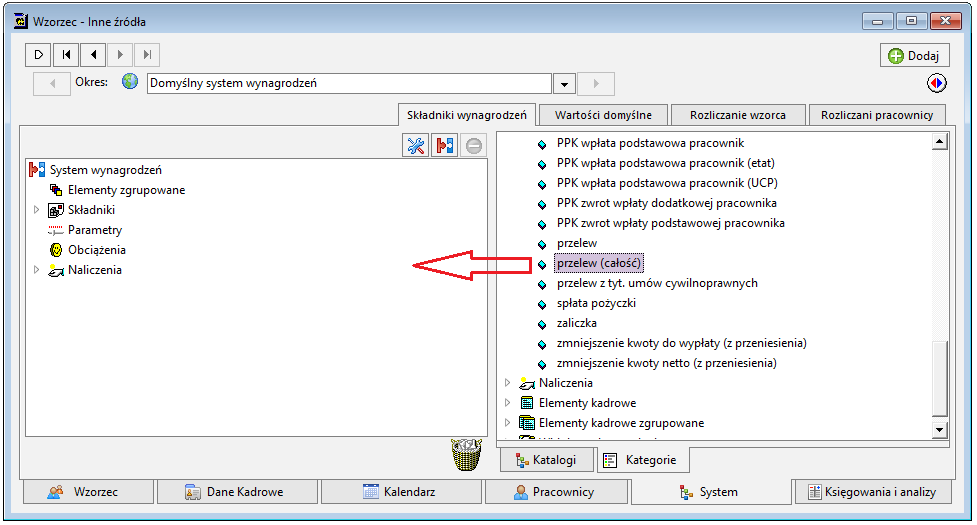Select PPK zwrot wpłaty dodatkowej pracownika
The image size is (977, 525).
pos(667,203)
